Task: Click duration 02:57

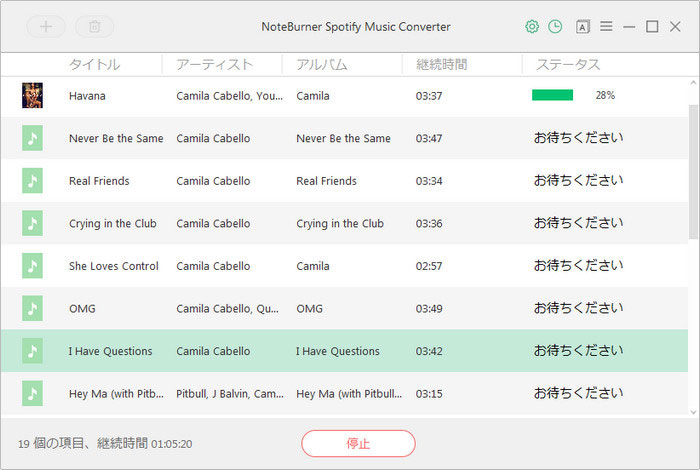Action: point(429,266)
